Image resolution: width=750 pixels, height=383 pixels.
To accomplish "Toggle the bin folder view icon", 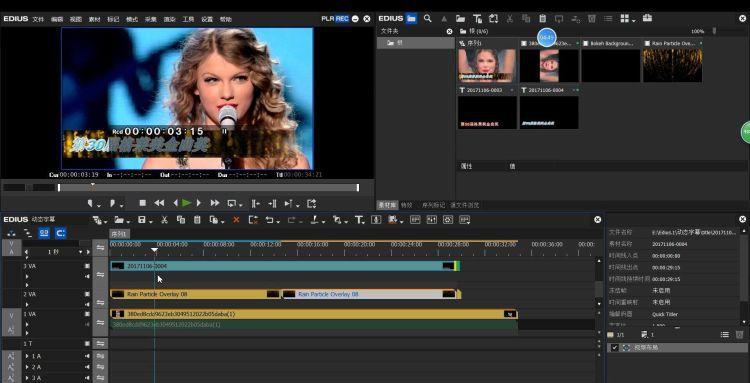I will (x=411, y=19).
